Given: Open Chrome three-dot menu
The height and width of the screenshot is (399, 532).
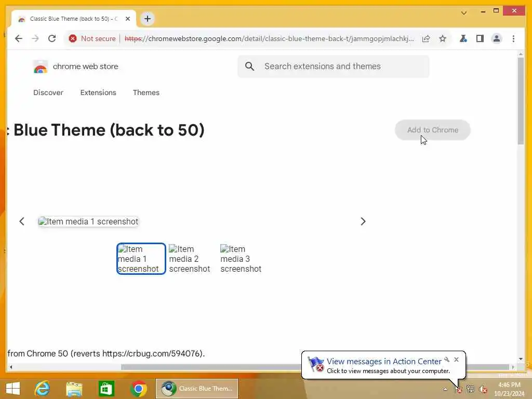Looking at the screenshot, I should coord(513,38).
